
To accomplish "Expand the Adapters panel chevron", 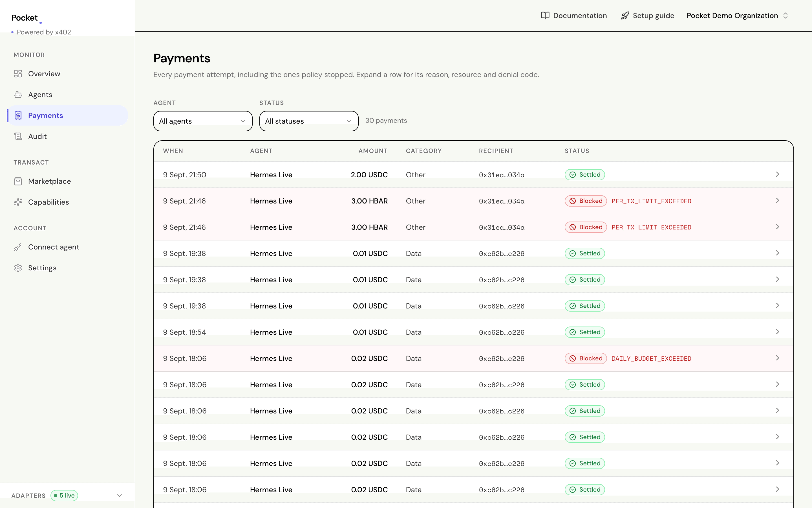I will click(120, 495).
